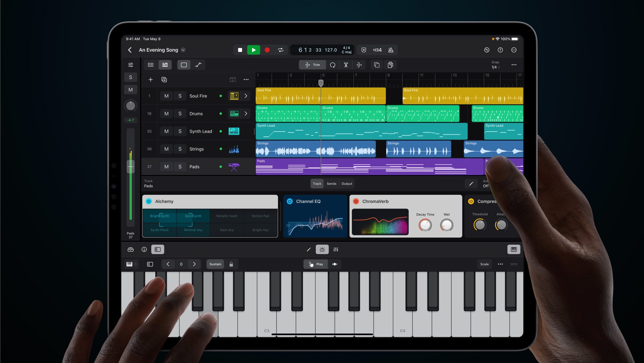Switch to the tracks area view
This screenshot has height=363, width=644.
(x=165, y=65)
